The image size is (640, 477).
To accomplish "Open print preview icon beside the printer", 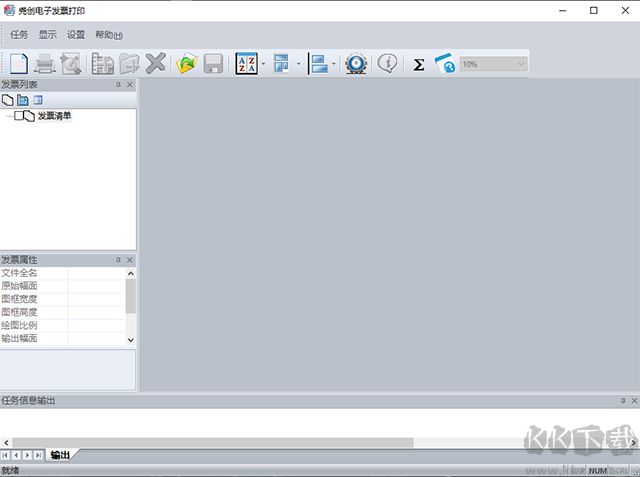I will click(x=71, y=64).
